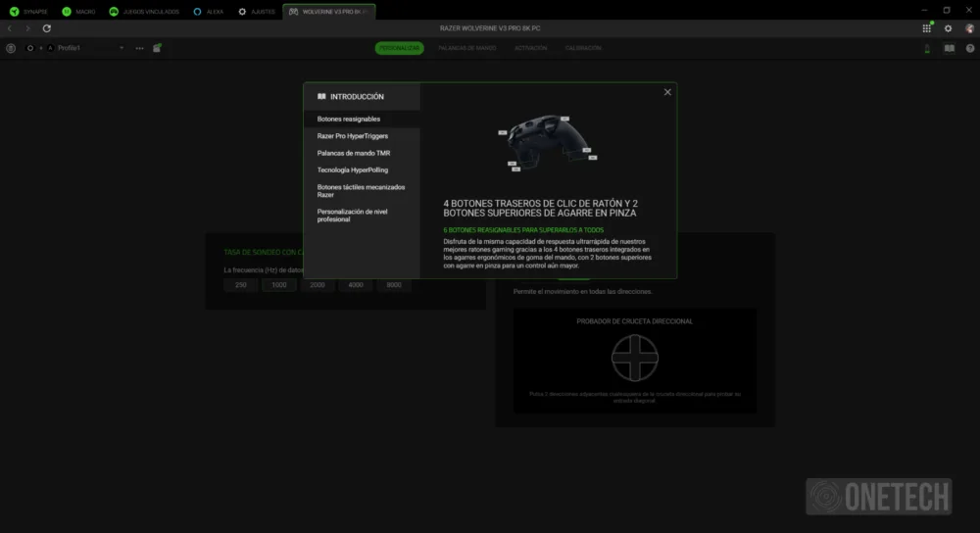
Task: Open the user account avatar
Action: click(969, 28)
